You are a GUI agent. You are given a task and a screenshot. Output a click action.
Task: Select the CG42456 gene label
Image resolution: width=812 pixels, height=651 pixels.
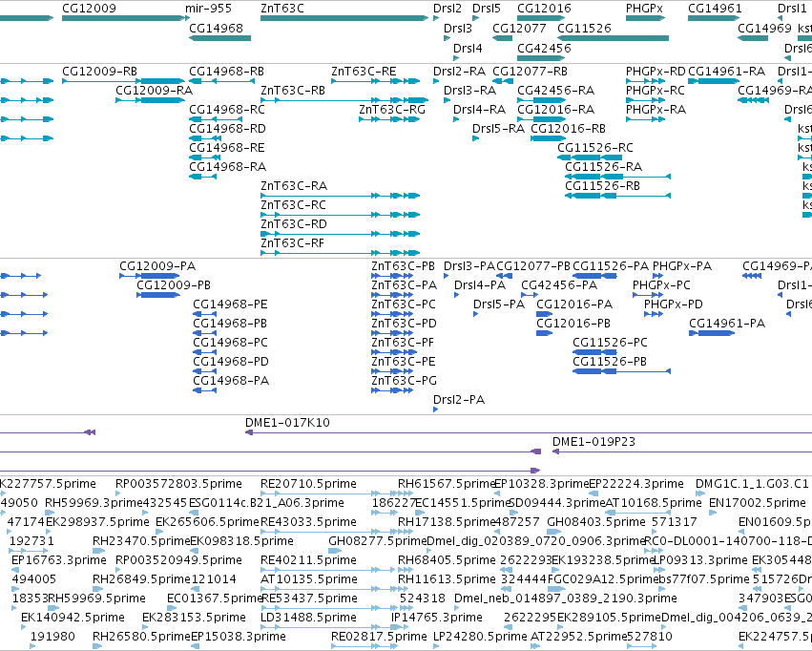(x=544, y=48)
